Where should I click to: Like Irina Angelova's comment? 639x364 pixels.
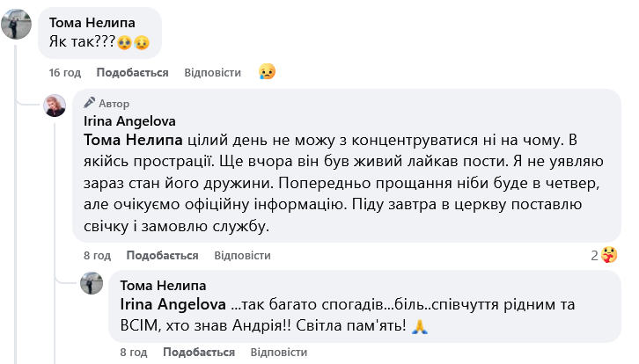click(162, 255)
